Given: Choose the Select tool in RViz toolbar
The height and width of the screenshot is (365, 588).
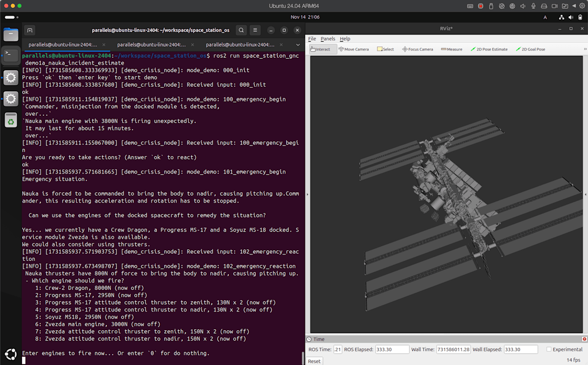Looking at the screenshot, I should (x=386, y=49).
